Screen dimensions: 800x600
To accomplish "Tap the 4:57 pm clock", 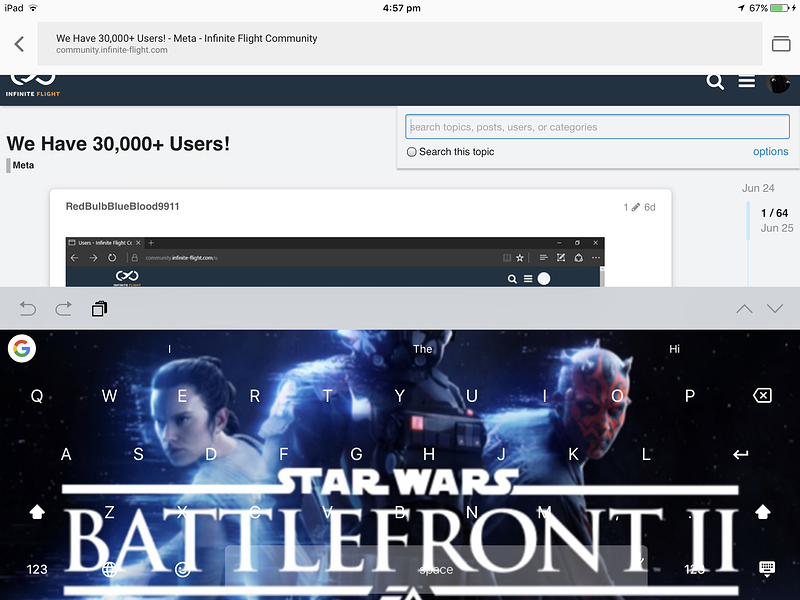I will [x=402, y=8].
